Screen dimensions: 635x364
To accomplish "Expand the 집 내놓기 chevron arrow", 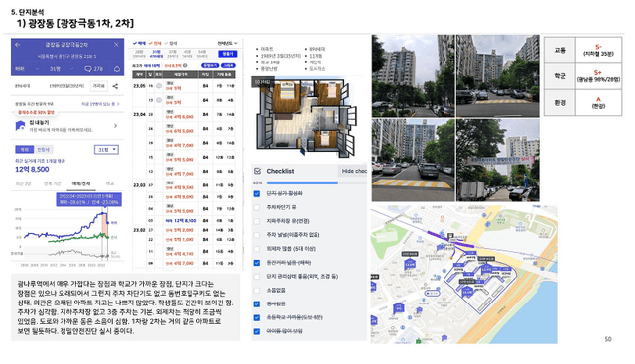I will click(115, 126).
